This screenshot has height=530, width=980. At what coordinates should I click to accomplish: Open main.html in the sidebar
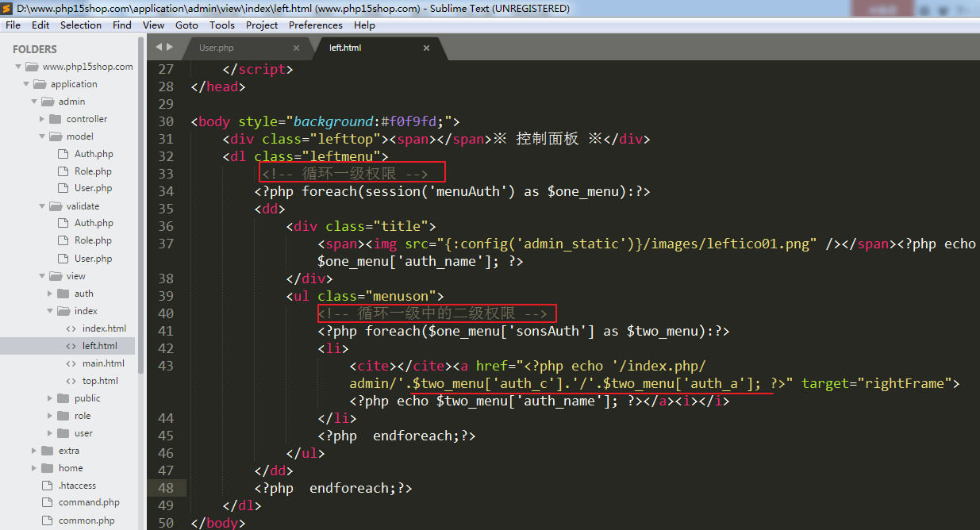tap(103, 363)
